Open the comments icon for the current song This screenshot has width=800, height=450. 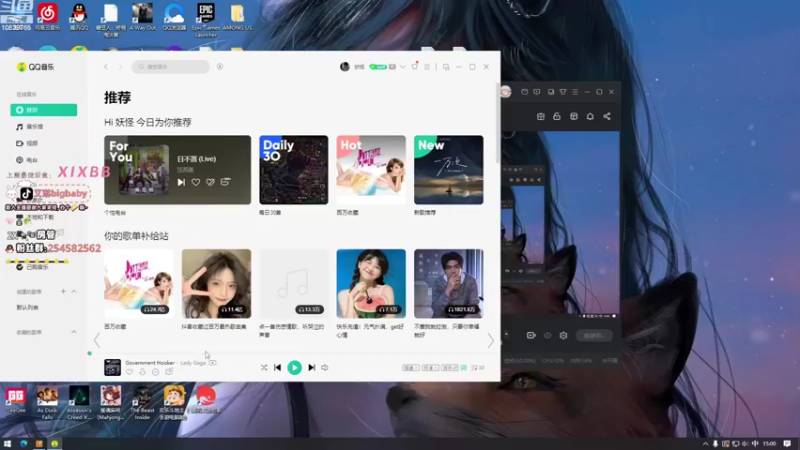point(169,372)
